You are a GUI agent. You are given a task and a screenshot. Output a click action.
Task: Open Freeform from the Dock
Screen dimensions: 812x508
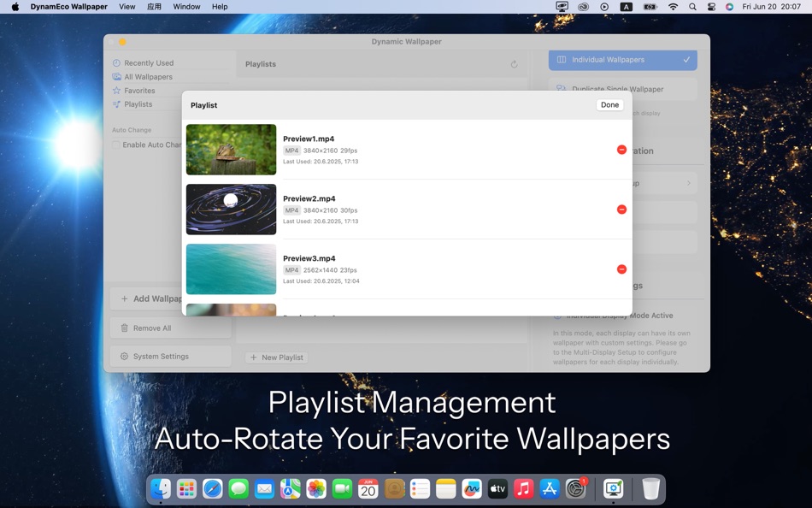click(x=471, y=488)
